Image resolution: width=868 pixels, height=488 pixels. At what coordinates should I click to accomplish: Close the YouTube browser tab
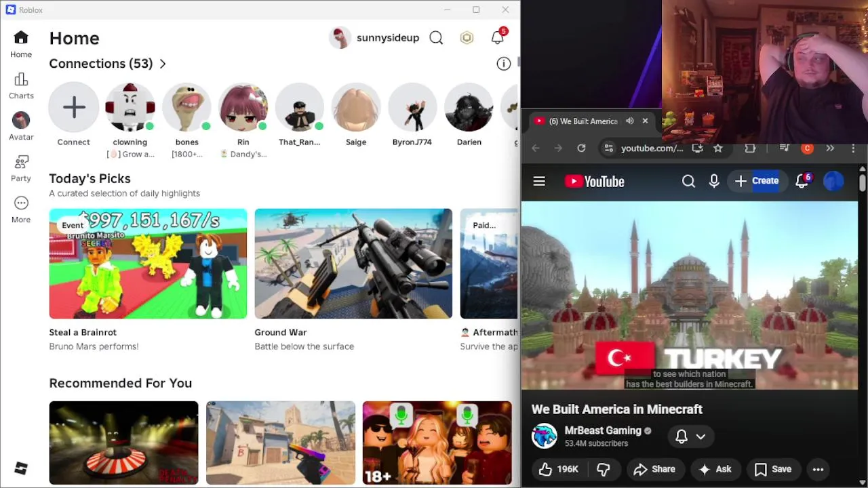pyautogui.click(x=645, y=121)
